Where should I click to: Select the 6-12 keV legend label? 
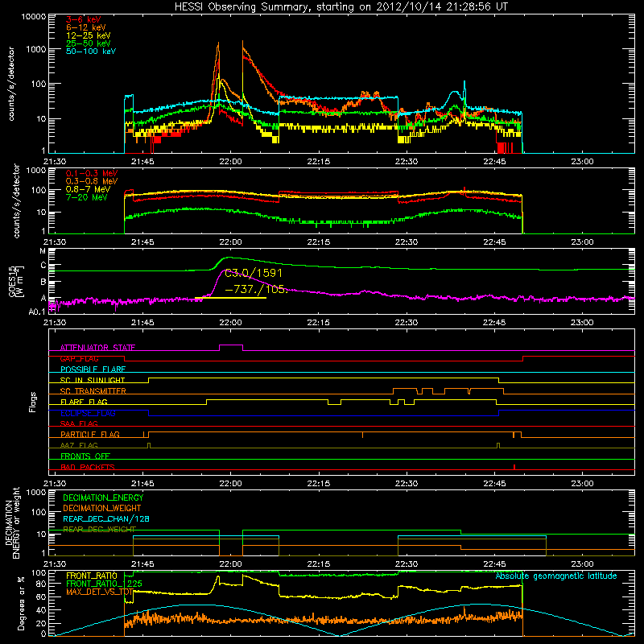[85, 27]
